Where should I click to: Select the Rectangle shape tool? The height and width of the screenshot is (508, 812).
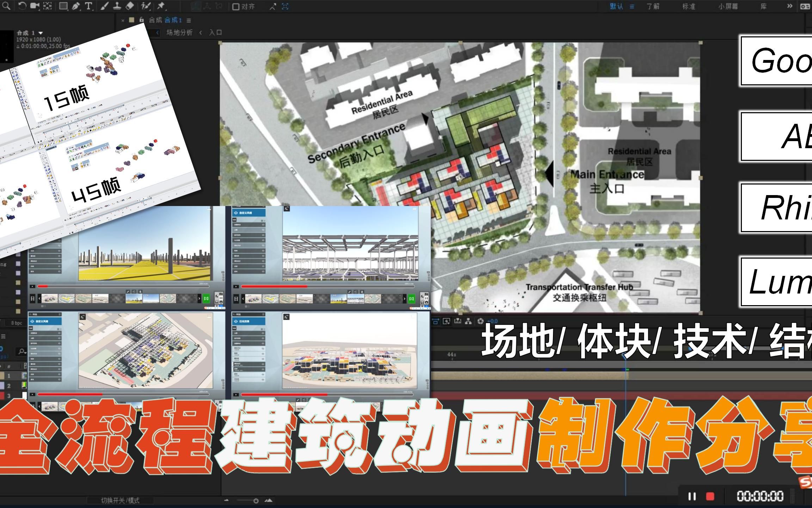click(63, 6)
